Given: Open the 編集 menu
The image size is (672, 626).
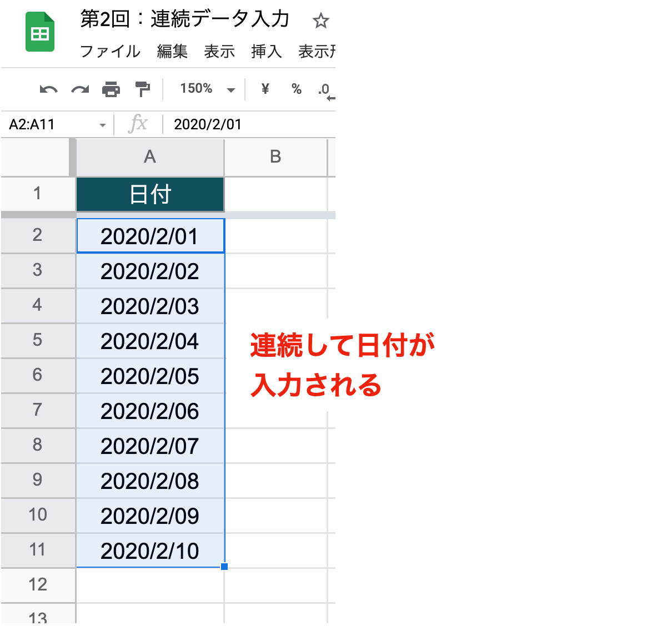Looking at the screenshot, I should (172, 52).
